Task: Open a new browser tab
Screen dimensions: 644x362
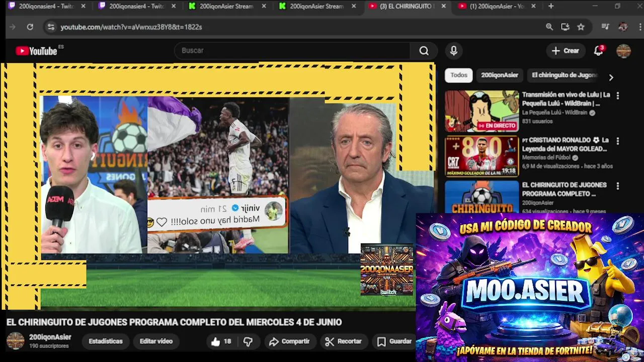Action: [x=551, y=7]
